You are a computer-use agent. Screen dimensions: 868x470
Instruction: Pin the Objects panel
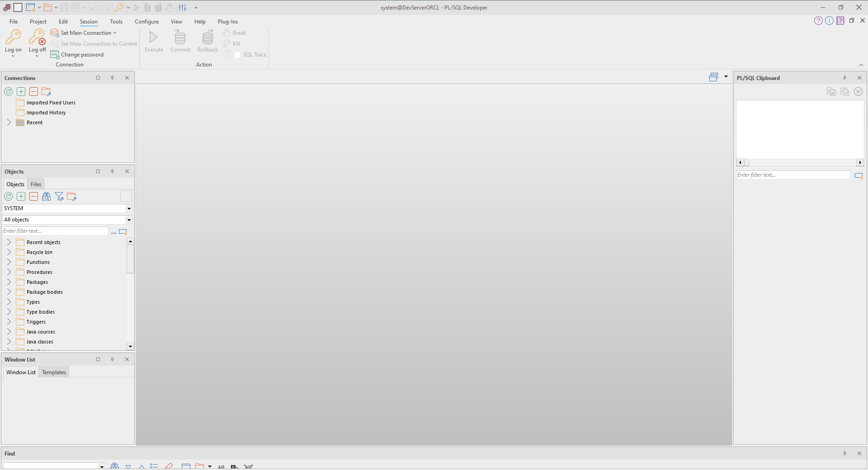(x=112, y=172)
